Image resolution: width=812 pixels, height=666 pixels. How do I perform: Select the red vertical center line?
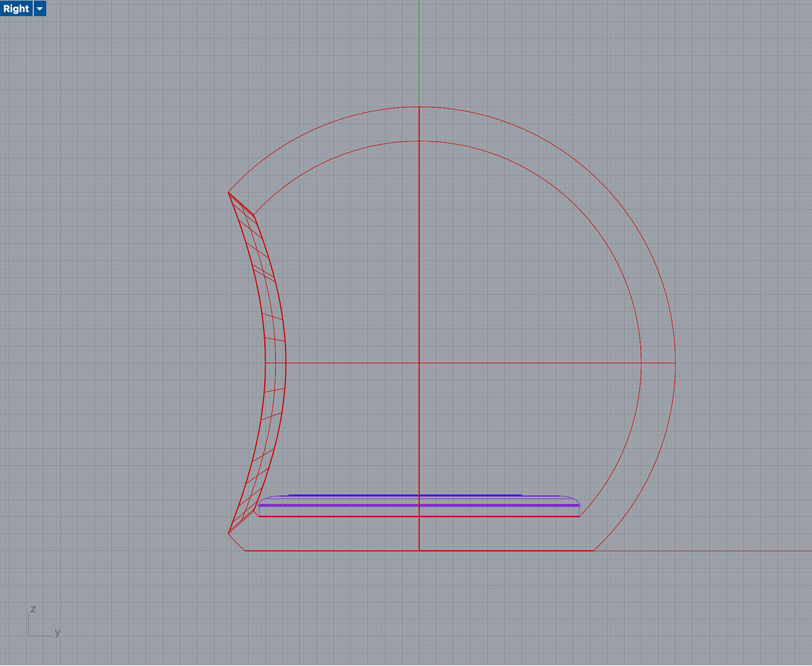click(x=419, y=254)
